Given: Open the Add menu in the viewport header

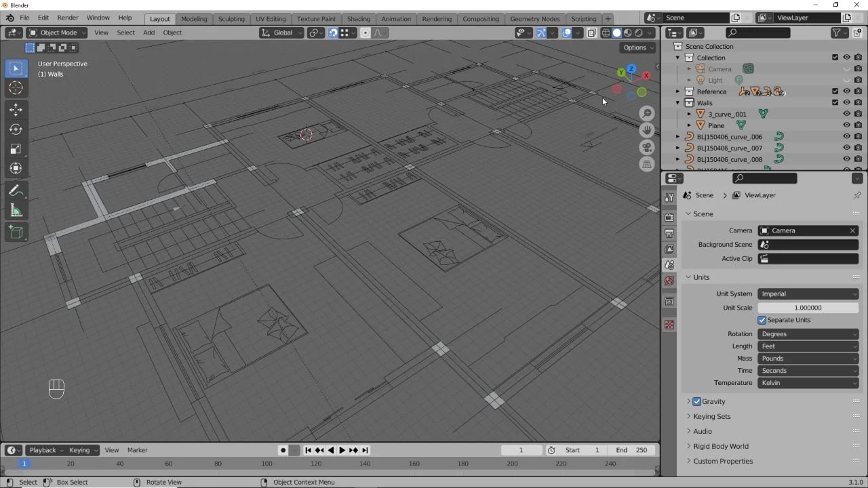Looking at the screenshot, I should (149, 33).
